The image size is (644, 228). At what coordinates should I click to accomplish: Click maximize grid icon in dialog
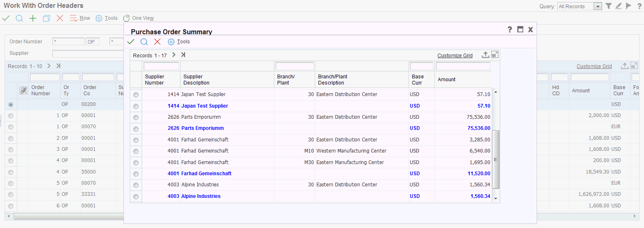[x=495, y=55]
